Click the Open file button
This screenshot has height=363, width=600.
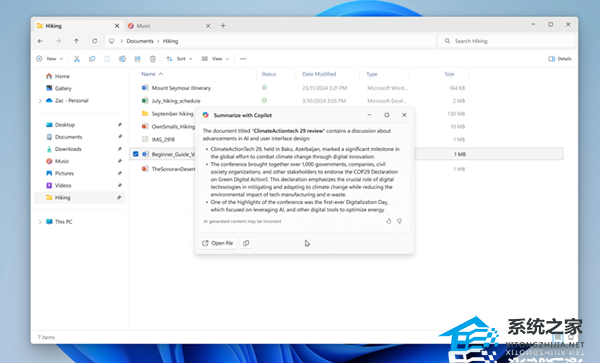point(217,243)
